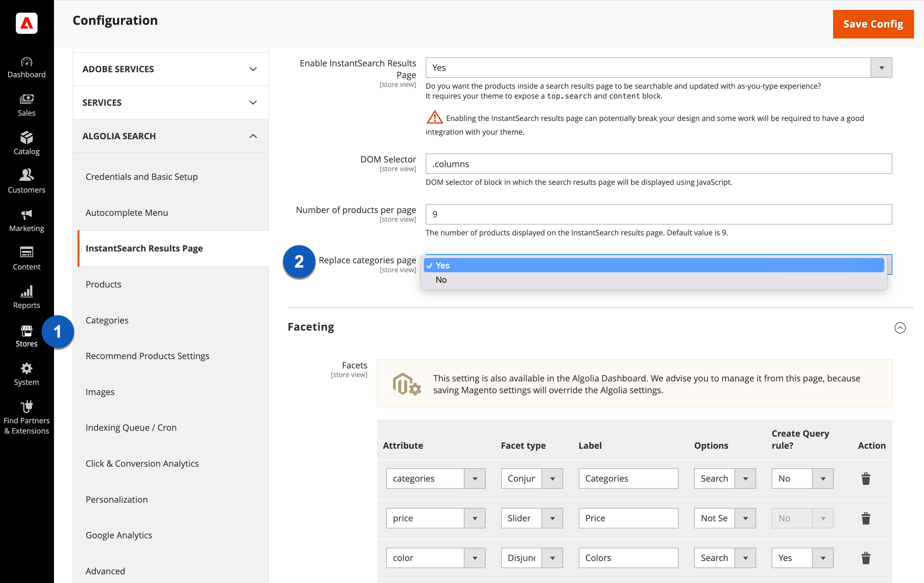Click the Customers sidebar icon
This screenshot has height=583, width=924.
point(26,181)
